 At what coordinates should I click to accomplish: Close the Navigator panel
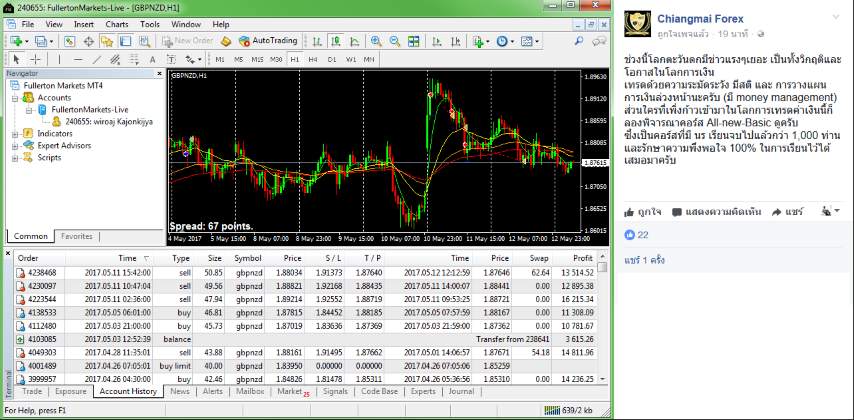(x=160, y=73)
